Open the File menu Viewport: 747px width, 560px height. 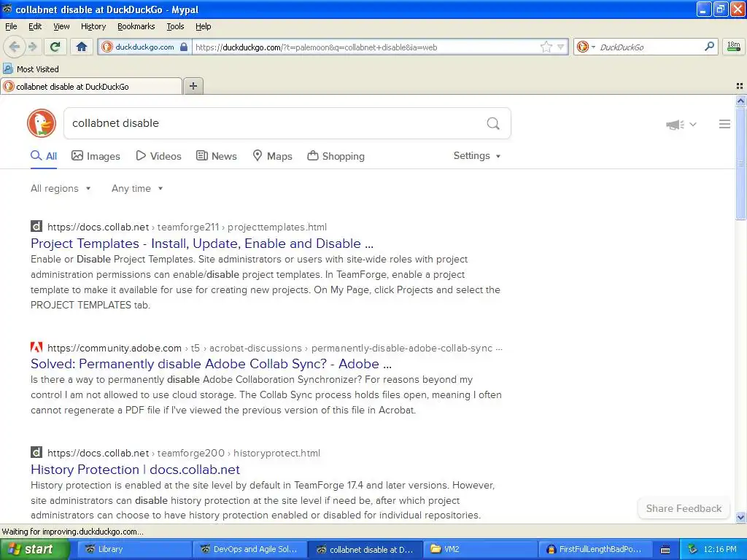[x=11, y=26]
